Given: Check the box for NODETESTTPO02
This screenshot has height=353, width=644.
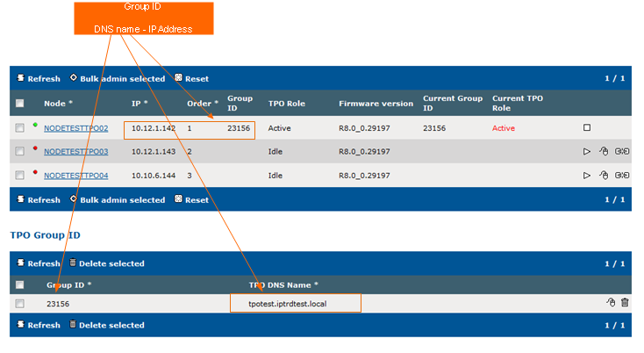Looking at the screenshot, I should pyautogui.click(x=19, y=128).
